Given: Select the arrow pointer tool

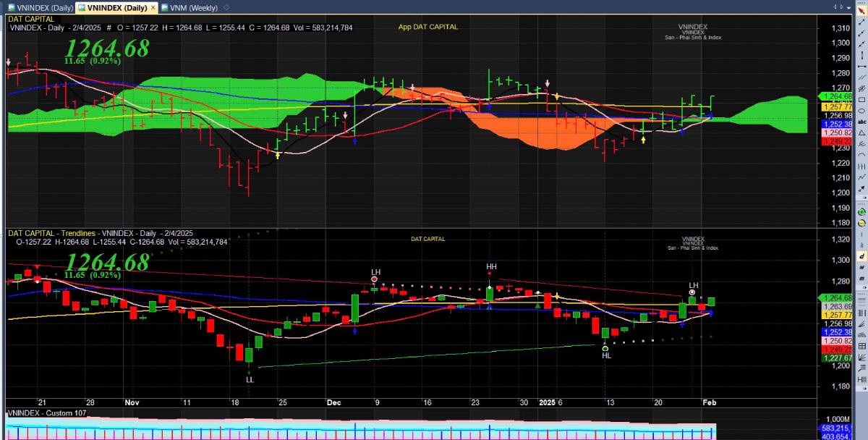Looking at the screenshot, I should (861, 9).
